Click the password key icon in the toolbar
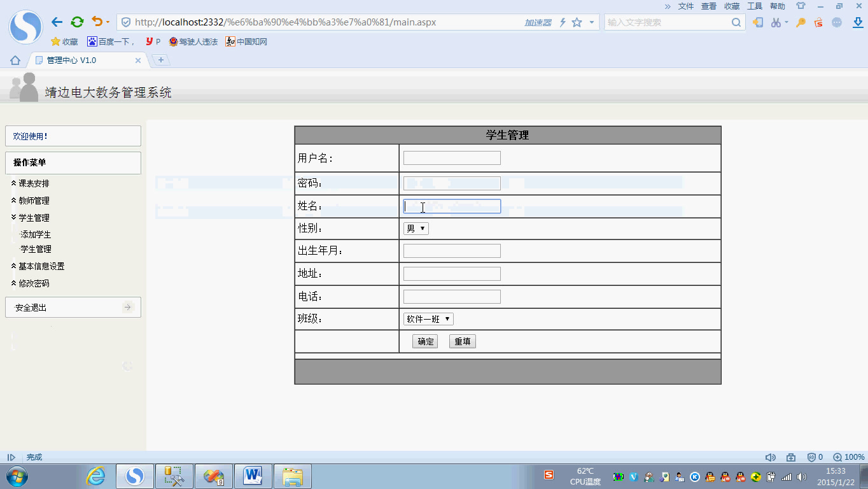 coord(800,21)
